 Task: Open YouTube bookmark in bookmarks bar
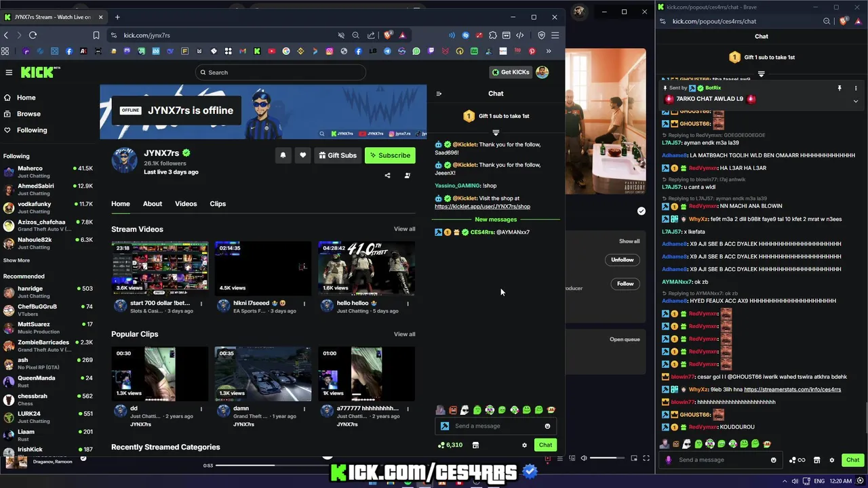[x=271, y=51]
